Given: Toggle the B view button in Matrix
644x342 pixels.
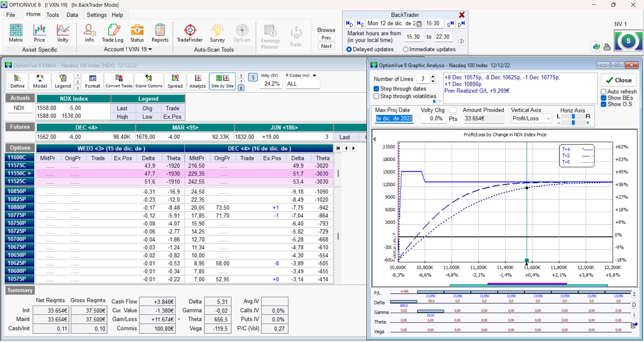Looking at the screenshot, I should click(x=241, y=88).
